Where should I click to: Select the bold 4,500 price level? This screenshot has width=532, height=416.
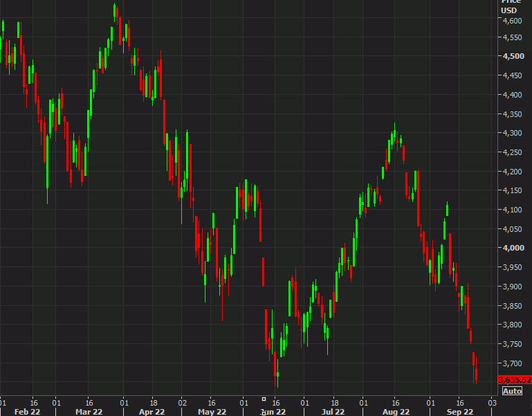pyautogui.click(x=513, y=56)
